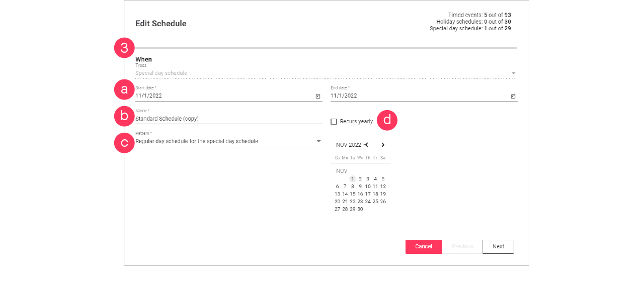Click the Next button
This screenshot has width=644, height=281.
pos(498,247)
